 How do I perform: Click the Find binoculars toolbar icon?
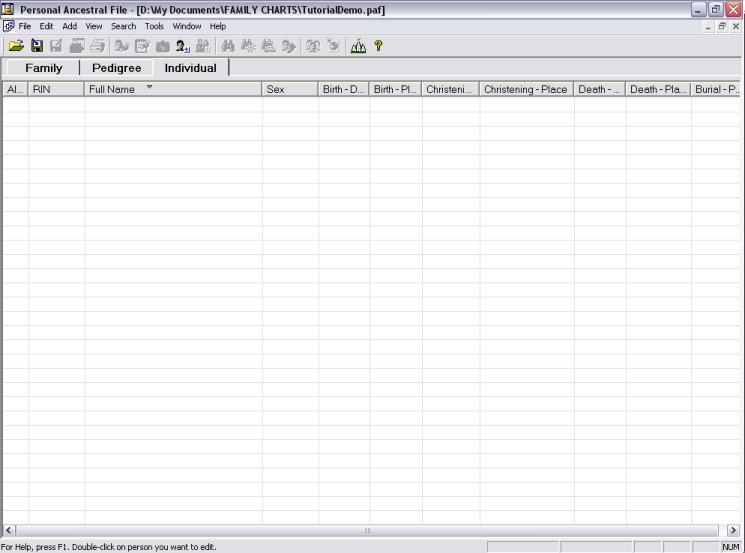(x=228, y=46)
